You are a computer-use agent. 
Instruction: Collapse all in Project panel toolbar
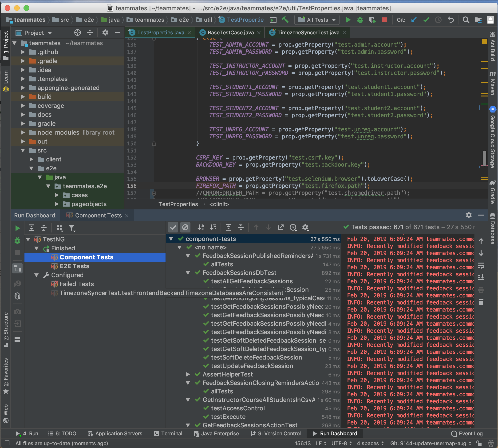[90, 32]
